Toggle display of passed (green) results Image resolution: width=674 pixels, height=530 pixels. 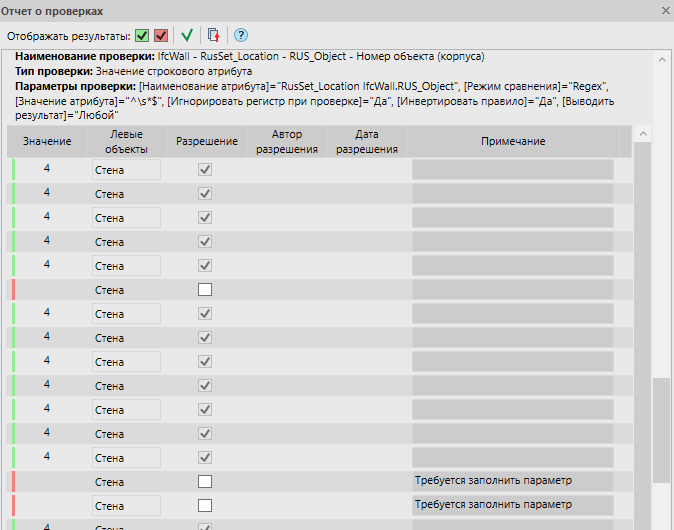pos(142,35)
